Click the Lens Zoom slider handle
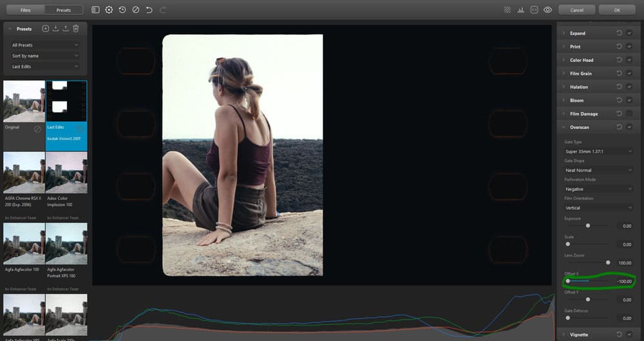Viewport: 644px width, 341px height. pos(608,262)
